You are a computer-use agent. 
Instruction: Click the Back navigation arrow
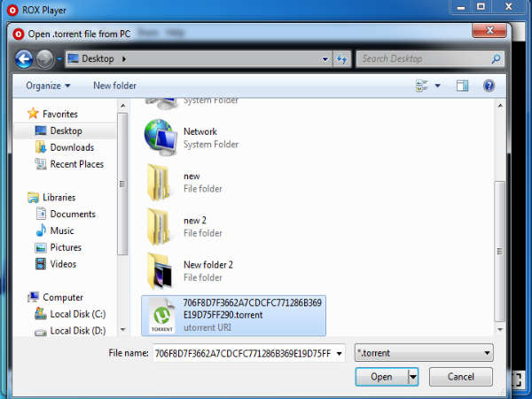coord(25,59)
